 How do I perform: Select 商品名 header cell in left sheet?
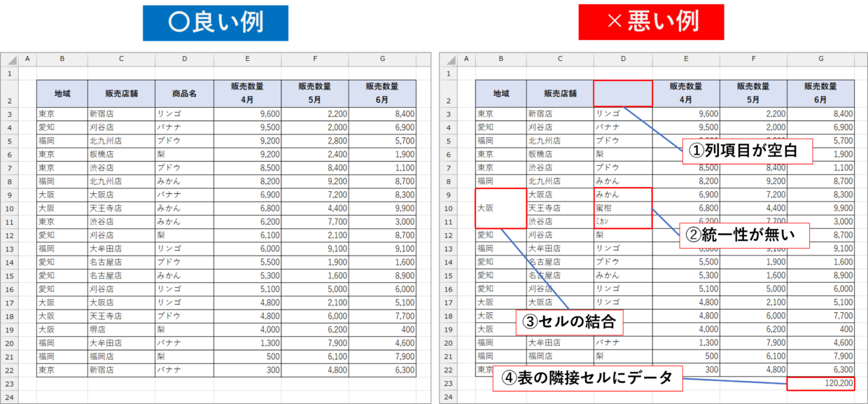(x=184, y=93)
